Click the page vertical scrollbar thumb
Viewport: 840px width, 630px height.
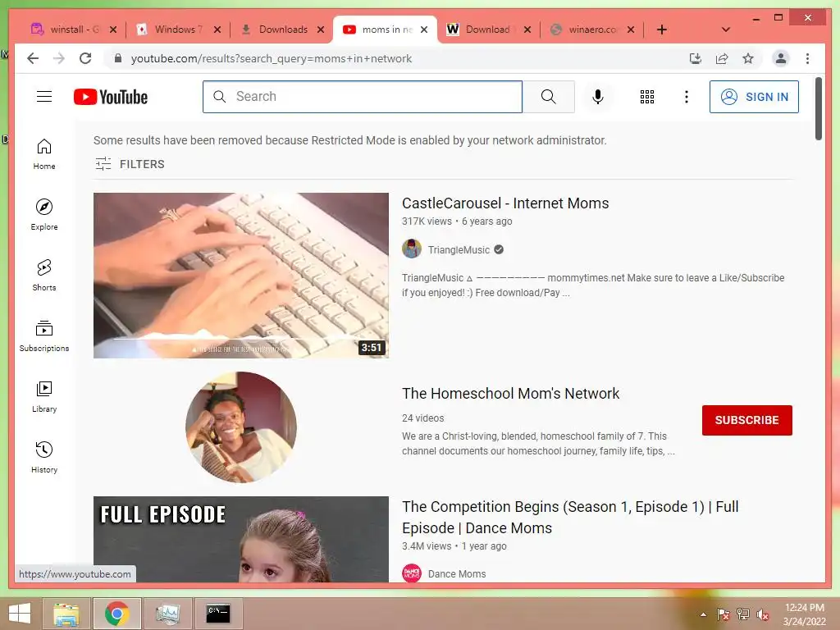818,109
